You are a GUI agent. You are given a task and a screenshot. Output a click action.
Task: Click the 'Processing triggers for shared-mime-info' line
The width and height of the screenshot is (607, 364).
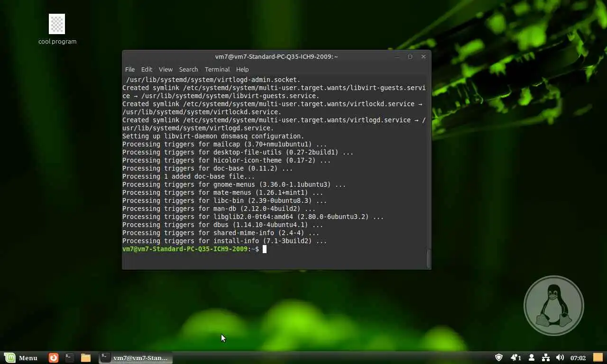[221, 233]
